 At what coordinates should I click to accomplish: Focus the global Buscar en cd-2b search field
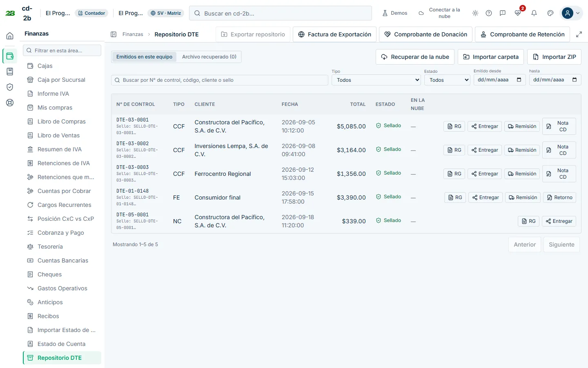(x=281, y=13)
